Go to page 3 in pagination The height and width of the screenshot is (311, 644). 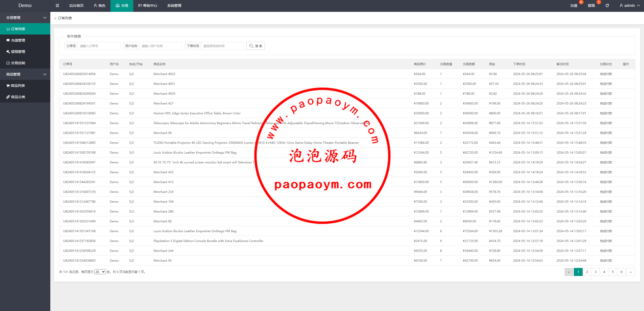point(595,272)
